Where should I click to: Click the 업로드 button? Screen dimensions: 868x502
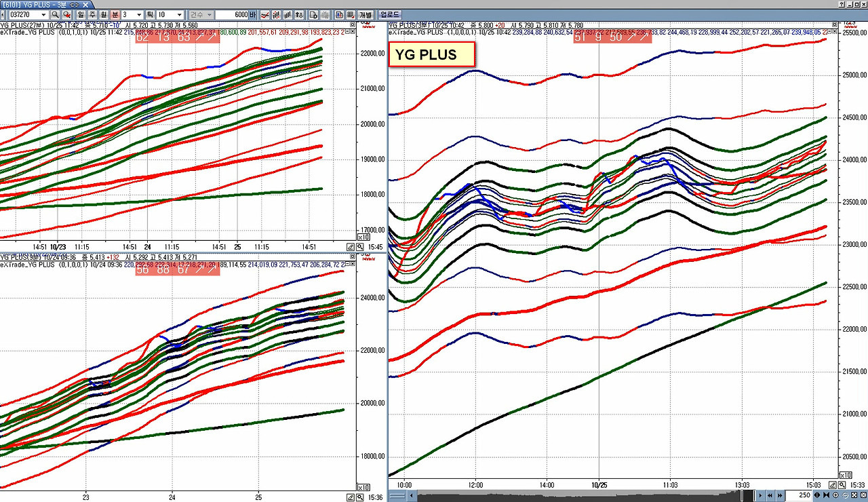click(390, 14)
